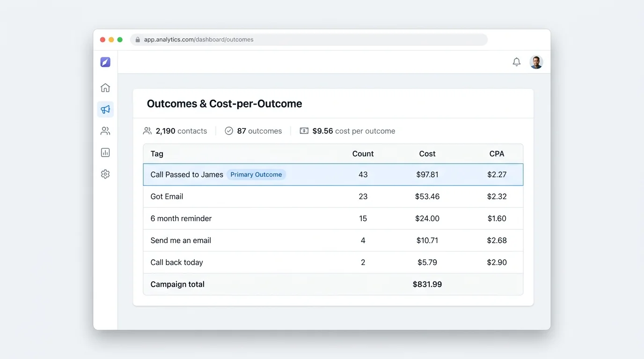The height and width of the screenshot is (359, 644).
Task: Select the '6 month reminder' row label
Action: (x=181, y=218)
